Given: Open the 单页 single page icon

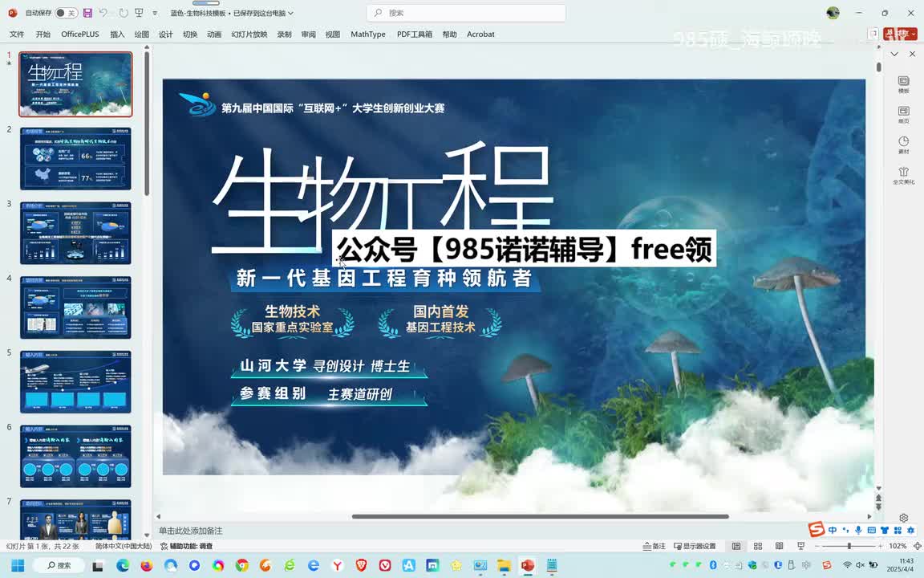Looking at the screenshot, I should coord(903,115).
